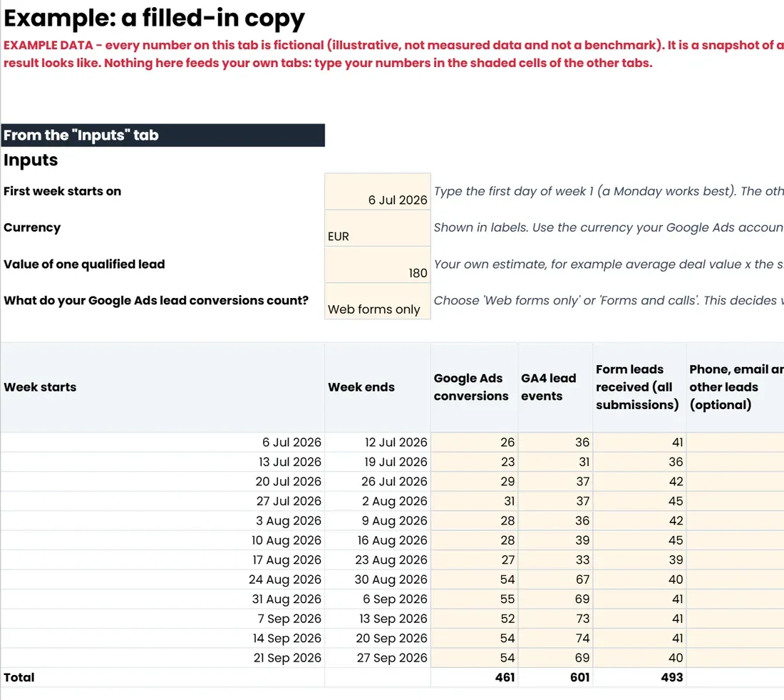
Task: Select Google Ads conversions total 461
Action: [474, 677]
